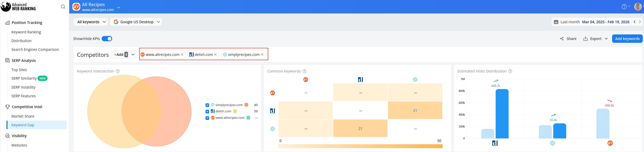
Task: Click allrecipes icon in matrix column header
Action: pos(305,80)
